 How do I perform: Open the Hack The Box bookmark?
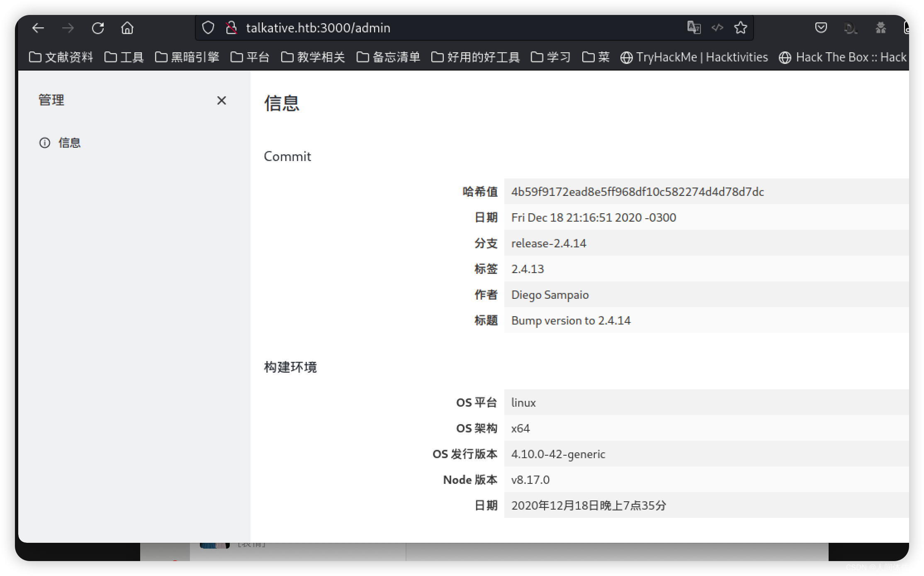[x=843, y=57]
